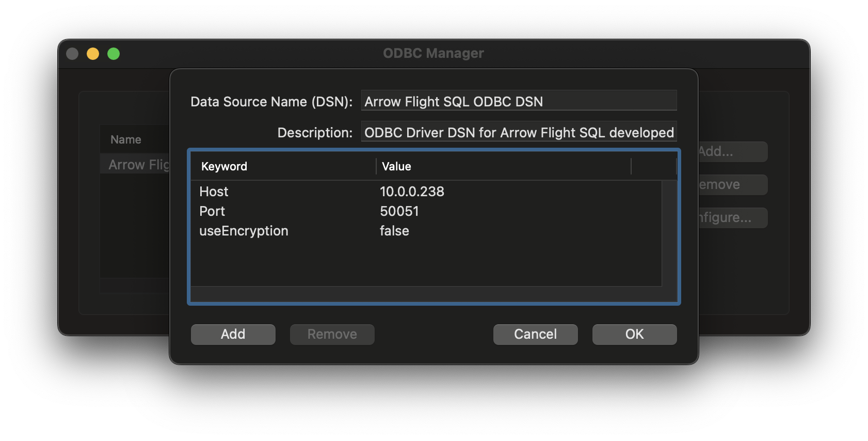
Task: Click the OK button to save the DSN
Action: [x=634, y=334]
